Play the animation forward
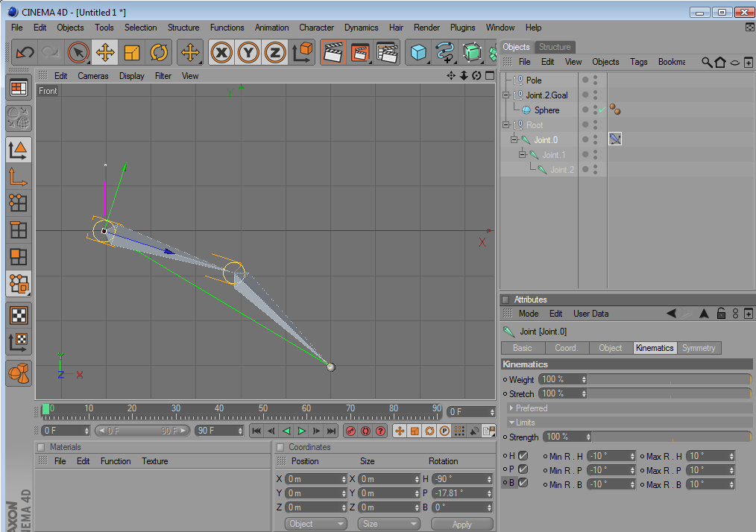The width and height of the screenshot is (756, 532). (x=301, y=431)
